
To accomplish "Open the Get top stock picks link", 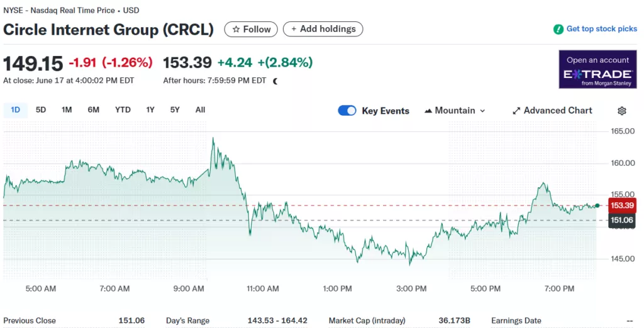I will [601, 29].
